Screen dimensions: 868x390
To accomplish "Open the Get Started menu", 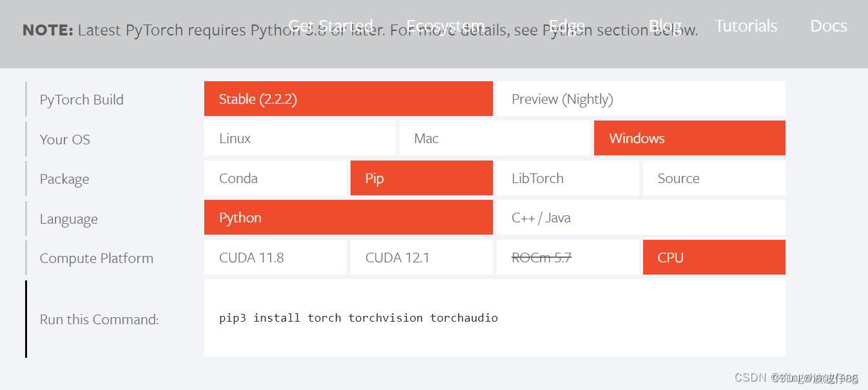I will coord(331,26).
